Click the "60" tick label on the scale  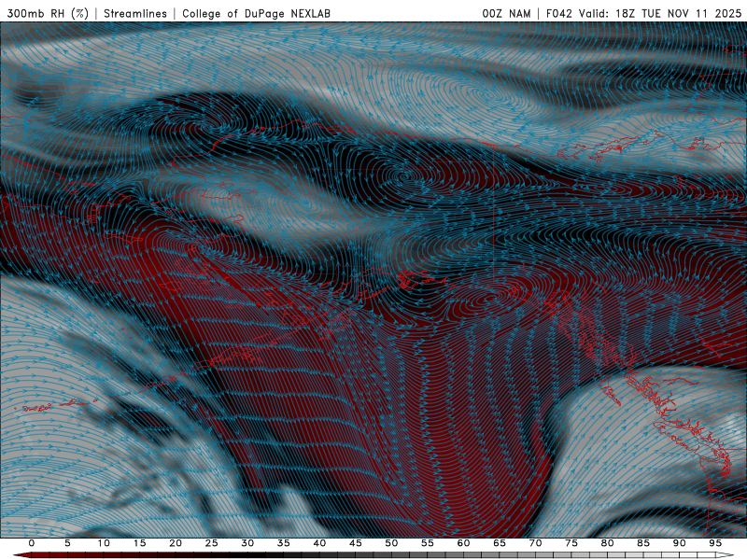tap(463, 543)
